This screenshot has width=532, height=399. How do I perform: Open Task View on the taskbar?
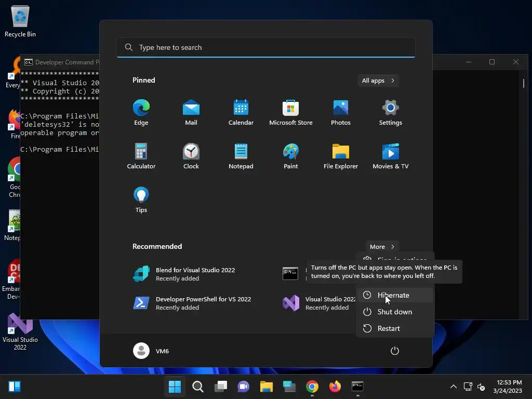(x=221, y=387)
